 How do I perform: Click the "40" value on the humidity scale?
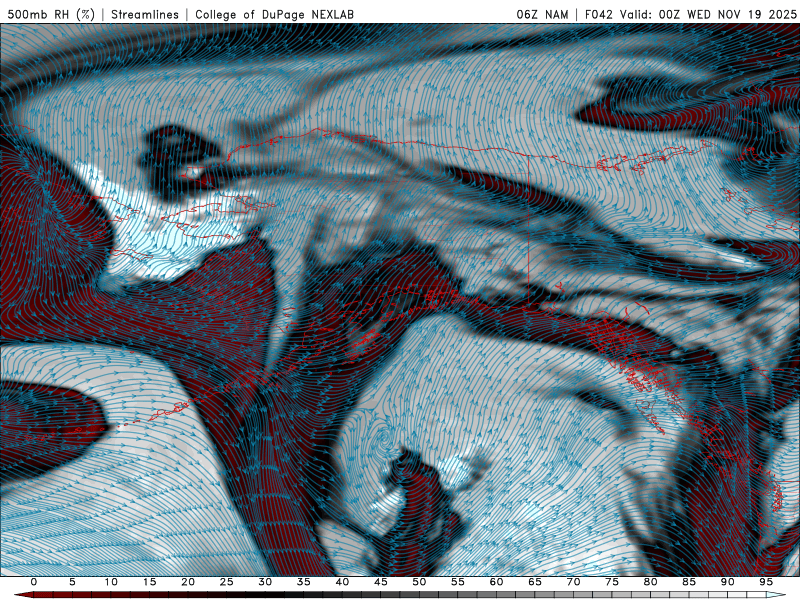[342, 582]
